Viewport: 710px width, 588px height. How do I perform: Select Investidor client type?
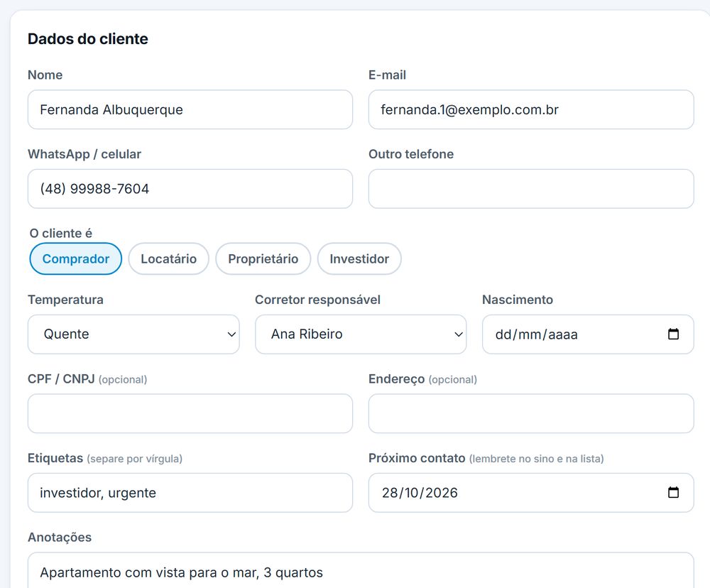point(359,258)
